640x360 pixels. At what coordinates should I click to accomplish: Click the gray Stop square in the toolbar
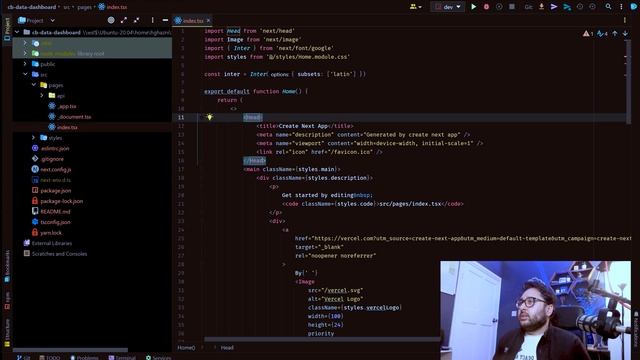tap(512, 7)
